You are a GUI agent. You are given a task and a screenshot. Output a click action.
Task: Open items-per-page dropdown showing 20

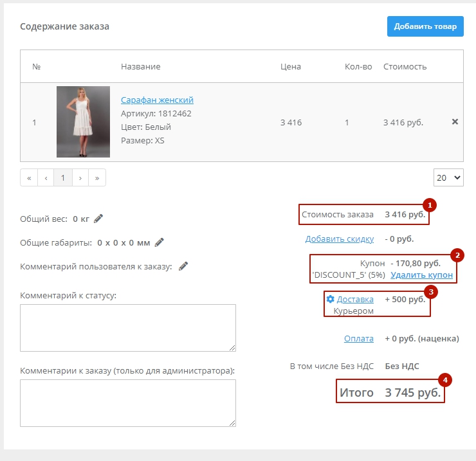[x=448, y=177]
